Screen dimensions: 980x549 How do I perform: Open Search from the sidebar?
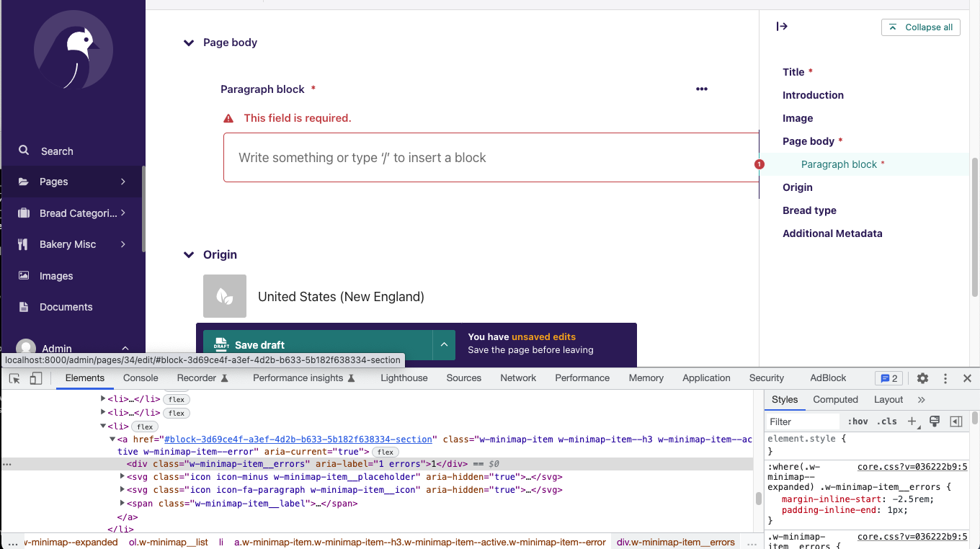pos(58,151)
